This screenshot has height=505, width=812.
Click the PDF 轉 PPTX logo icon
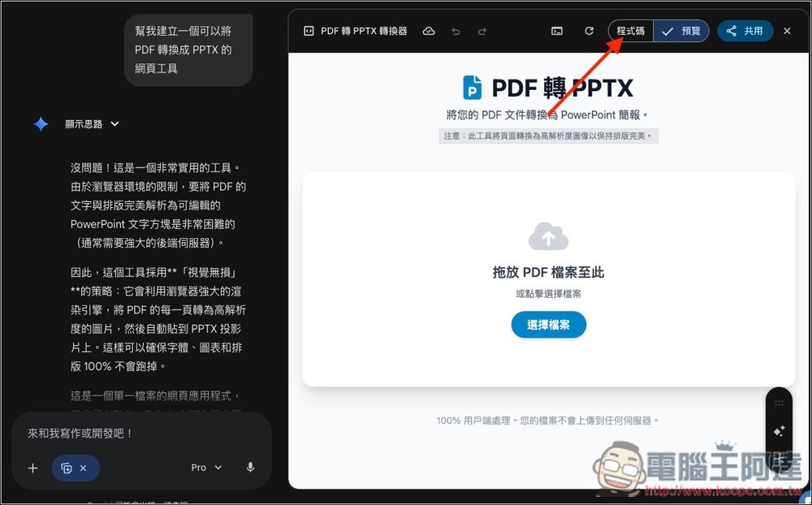[x=472, y=87]
